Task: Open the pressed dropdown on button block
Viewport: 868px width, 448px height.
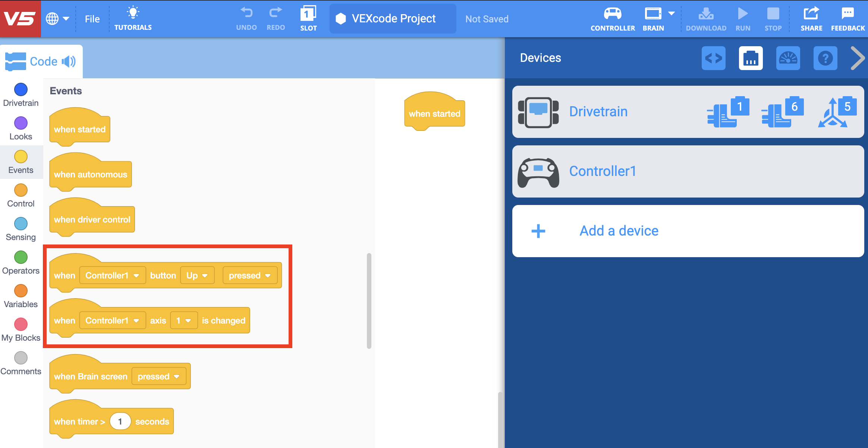Action: coord(248,276)
